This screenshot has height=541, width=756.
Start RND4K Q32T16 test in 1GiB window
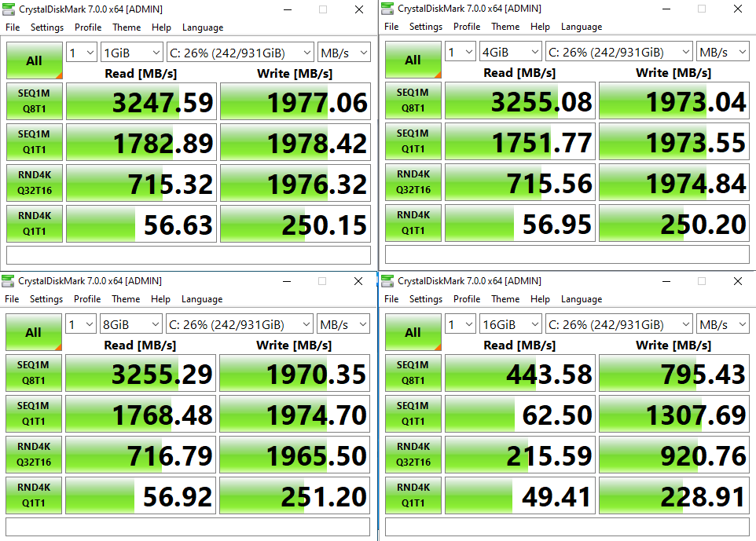tap(35, 183)
